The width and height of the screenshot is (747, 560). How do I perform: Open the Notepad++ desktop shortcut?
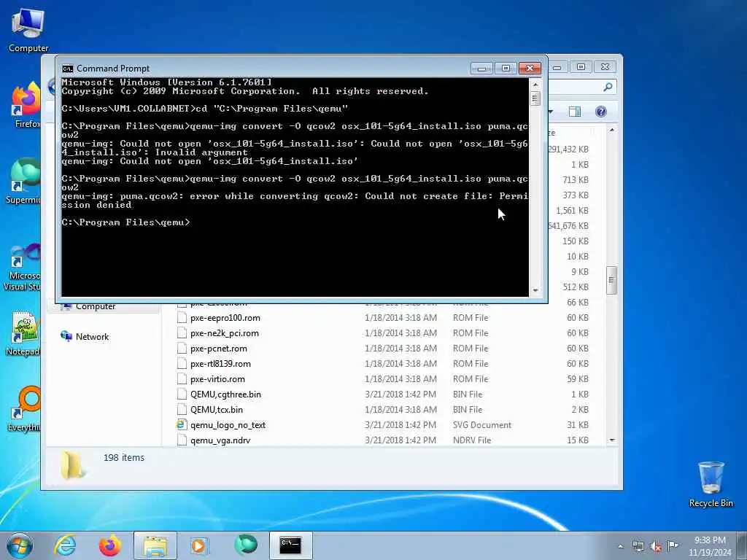click(x=24, y=333)
